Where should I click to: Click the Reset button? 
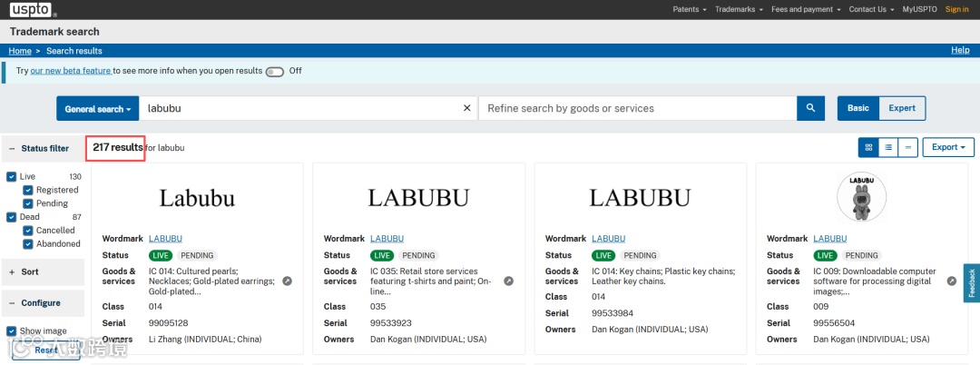46,350
